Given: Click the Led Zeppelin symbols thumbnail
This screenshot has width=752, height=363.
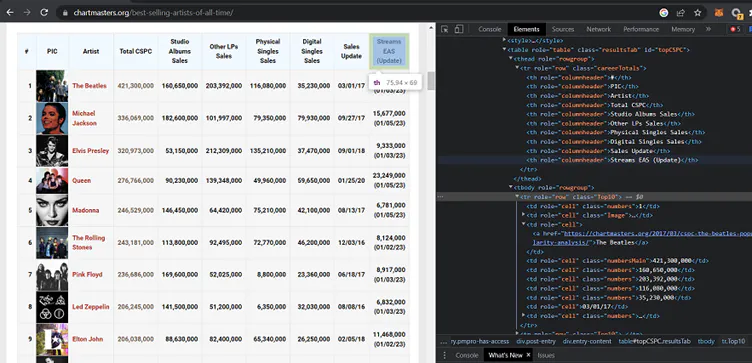Looking at the screenshot, I should point(52,307).
